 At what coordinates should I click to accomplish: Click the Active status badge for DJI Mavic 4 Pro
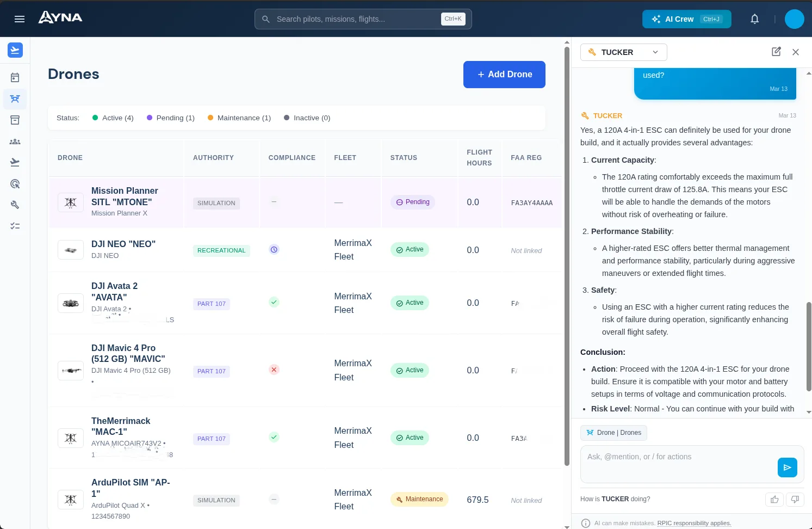pos(410,371)
